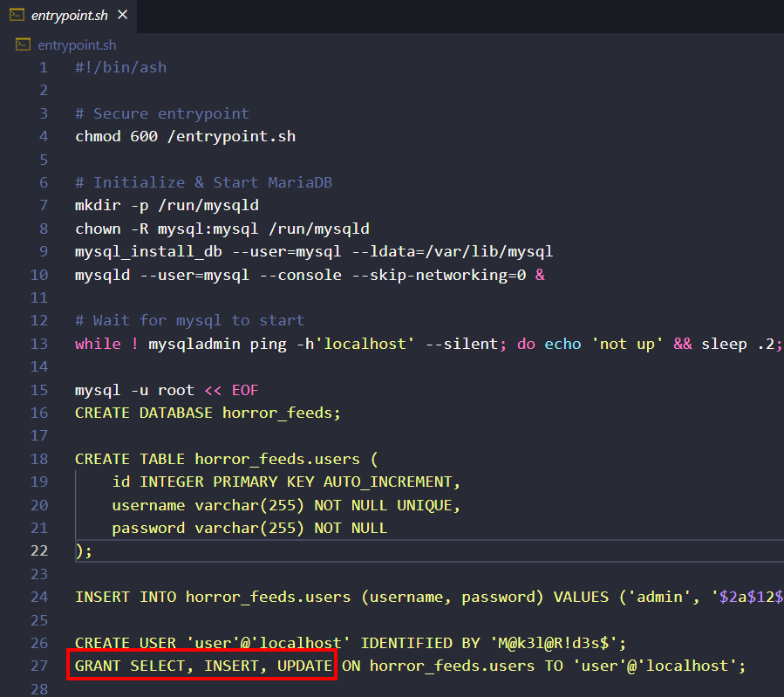Click the file icon in the breadcrumb bar

coord(24,45)
